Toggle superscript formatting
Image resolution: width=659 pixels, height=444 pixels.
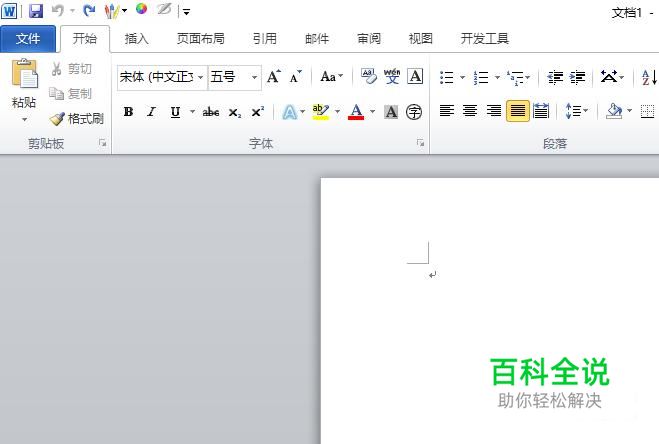pos(257,112)
